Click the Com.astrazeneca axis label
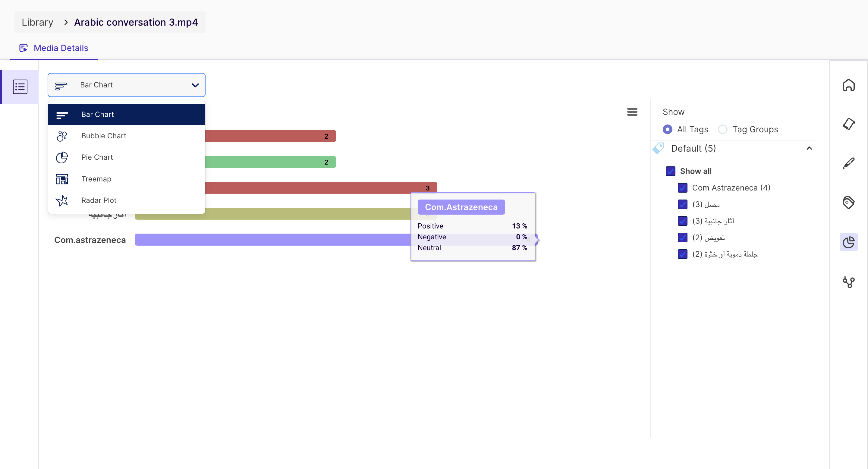This screenshot has height=469, width=868. pos(90,240)
